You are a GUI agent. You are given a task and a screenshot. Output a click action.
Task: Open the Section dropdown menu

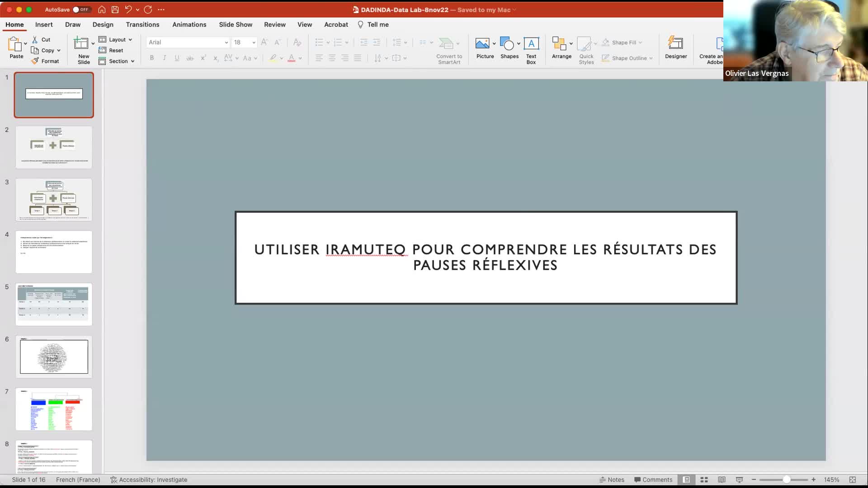(x=117, y=61)
